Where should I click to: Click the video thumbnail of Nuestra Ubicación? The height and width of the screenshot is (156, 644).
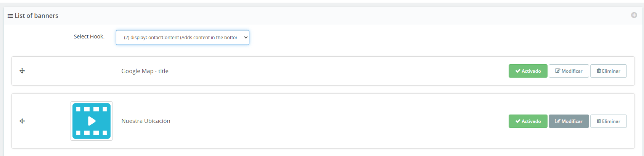click(x=92, y=121)
